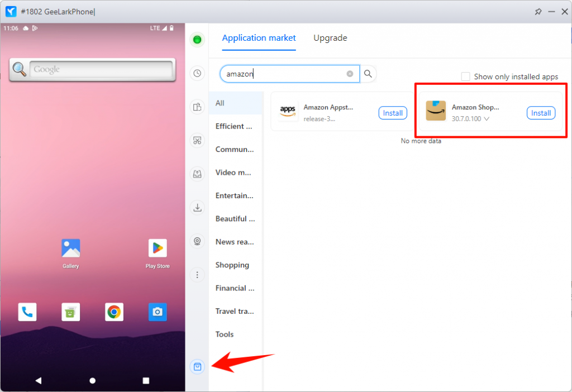Click the release-3... version text

319,119
